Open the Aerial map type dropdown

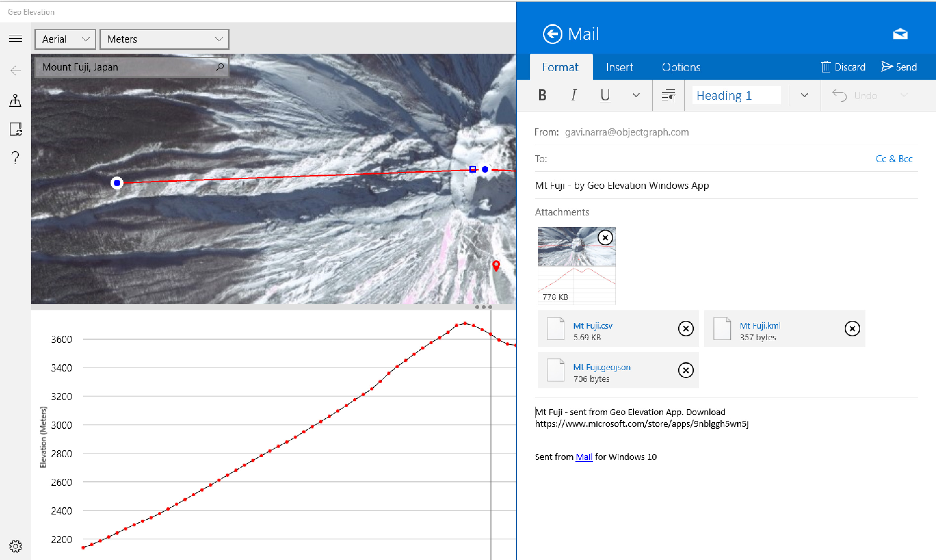coord(65,39)
